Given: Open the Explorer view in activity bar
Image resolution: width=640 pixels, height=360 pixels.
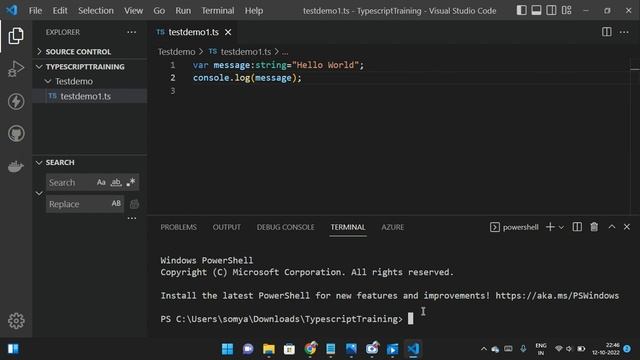Looking at the screenshot, I should pyautogui.click(x=16, y=36).
